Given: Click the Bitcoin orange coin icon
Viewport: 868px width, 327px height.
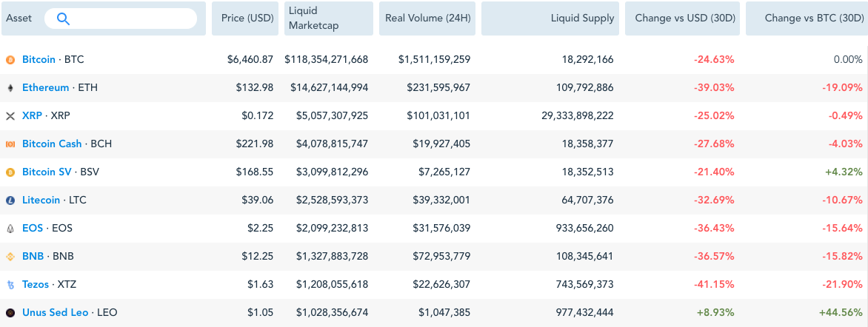Looking at the screenshot, I should click(x=10, y=59).
